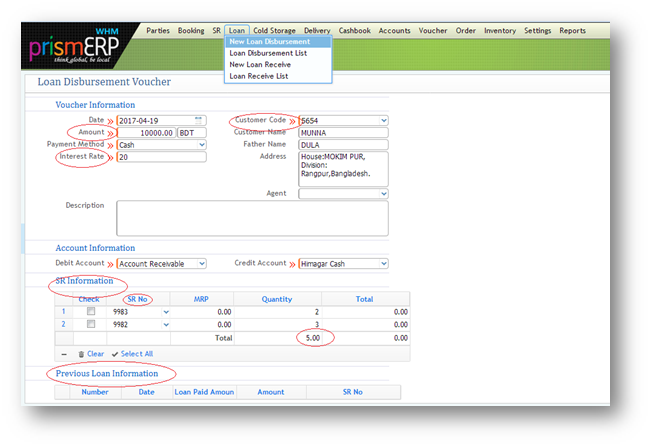Click into the Interest Rate field
The image size is (652, 448).
[x=161, y=157]
